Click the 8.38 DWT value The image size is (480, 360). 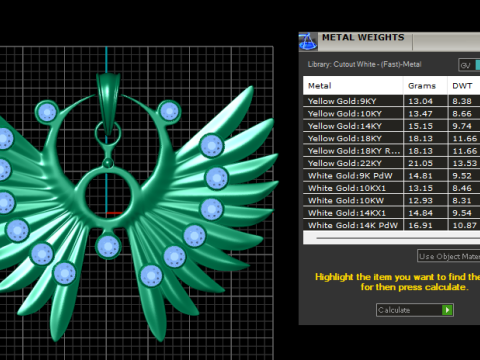(462, 101)
